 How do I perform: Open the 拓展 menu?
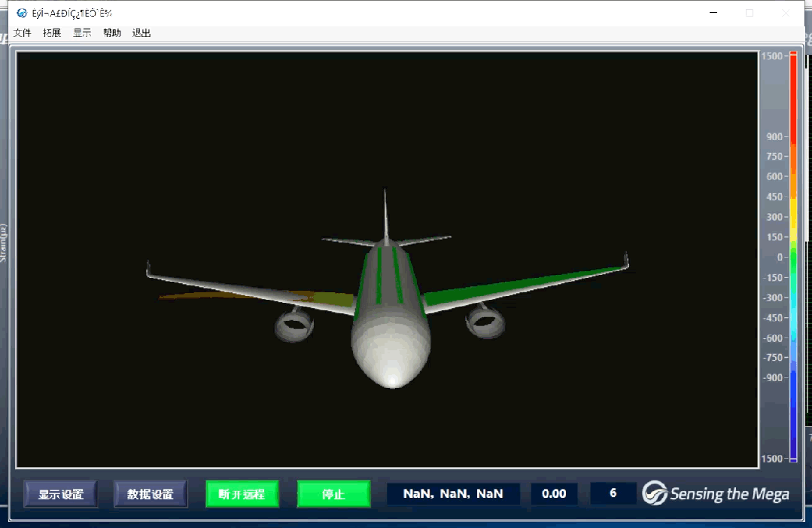point(51,32)
